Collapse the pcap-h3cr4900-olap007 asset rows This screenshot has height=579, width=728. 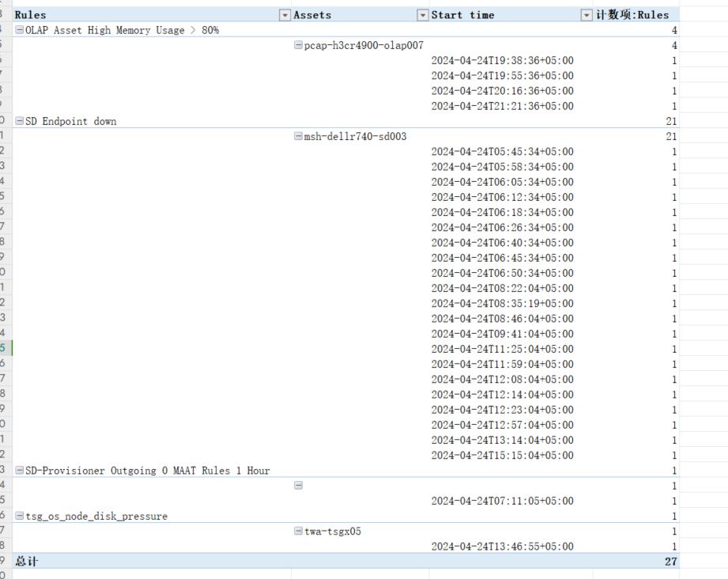click(x=298, y=46)
